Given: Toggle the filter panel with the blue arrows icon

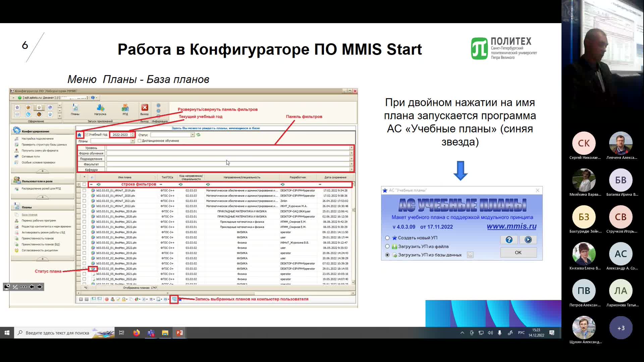Looking at the screenshot, I should click(79, 135).
